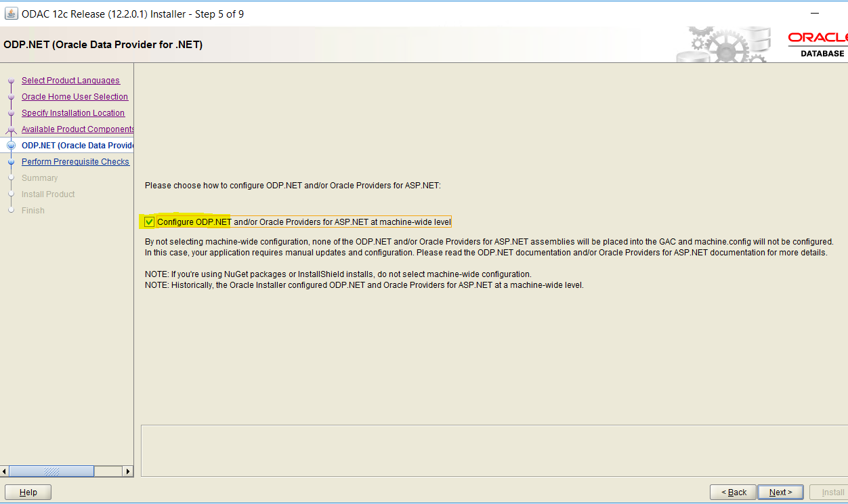Toggle Configure ODP.NET machine-wide level checkbox
848x504 pixels.
(150, 222)
